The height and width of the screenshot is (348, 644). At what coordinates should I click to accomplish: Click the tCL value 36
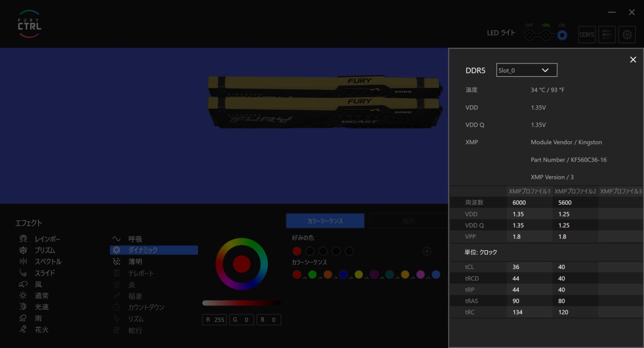[529, 267]
